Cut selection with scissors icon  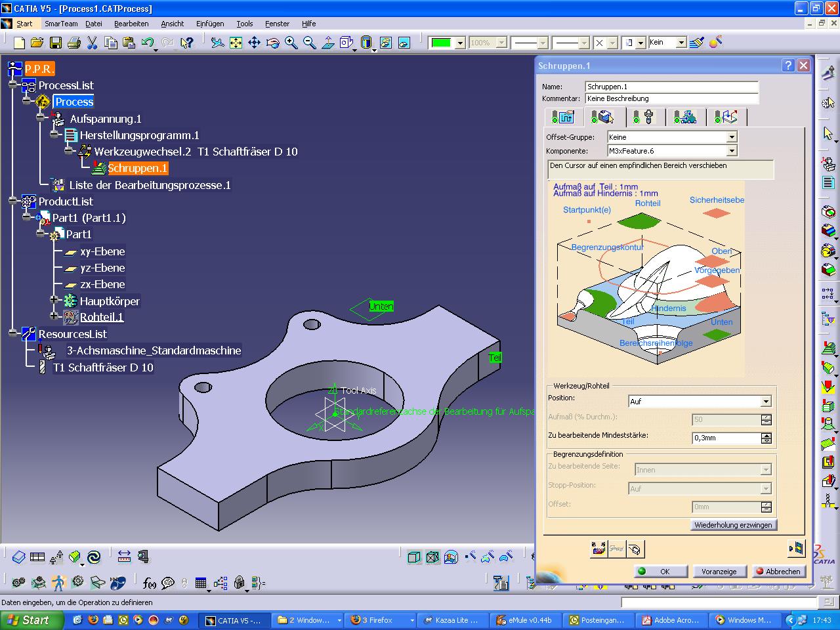pos(93,43)
